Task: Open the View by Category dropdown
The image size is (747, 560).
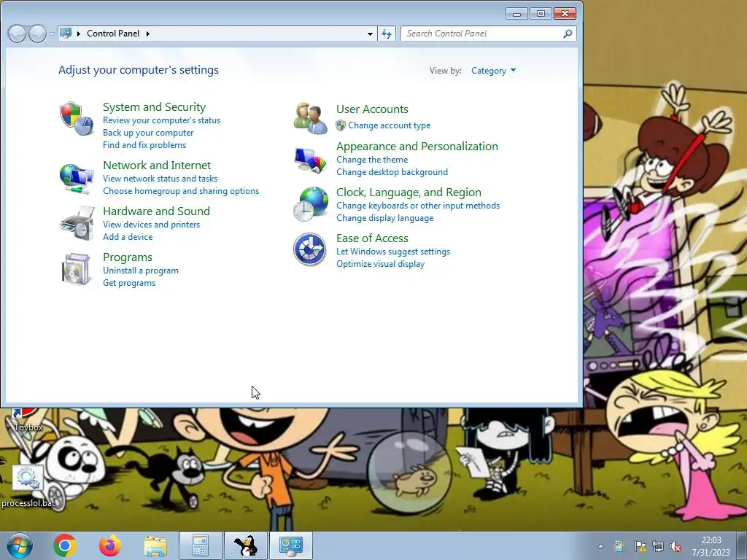Action: tap(494, 71)
